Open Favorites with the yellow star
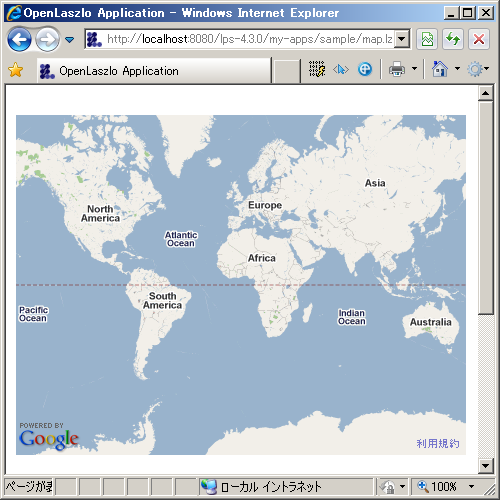The height and width of the screenshot is (500, 500). click(15, 70)
